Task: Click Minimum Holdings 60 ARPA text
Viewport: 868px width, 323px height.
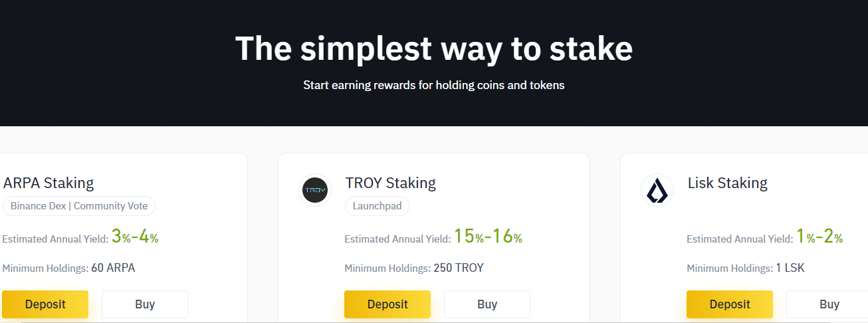Action: coord(68,269)
